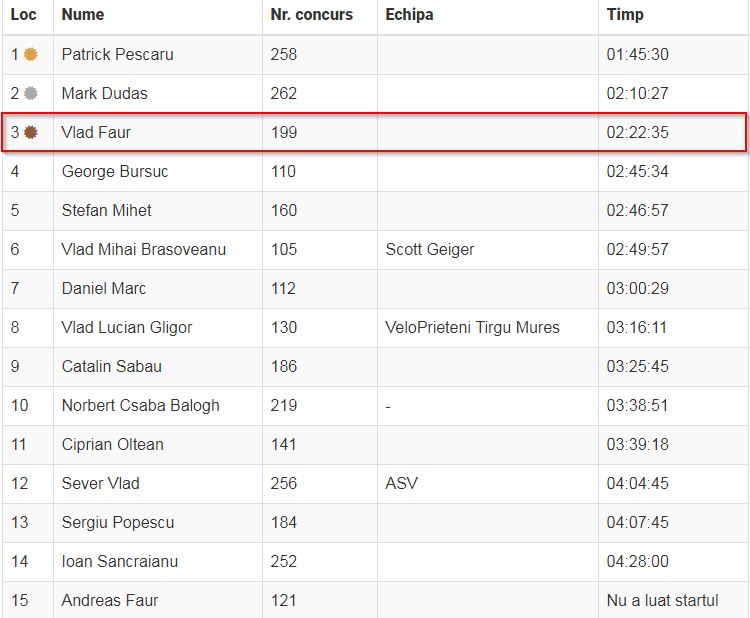Select the Scott Geiger team cell
Image resolution: width=750 pixels, height=618 pixels.
click(x=430, y=250)
